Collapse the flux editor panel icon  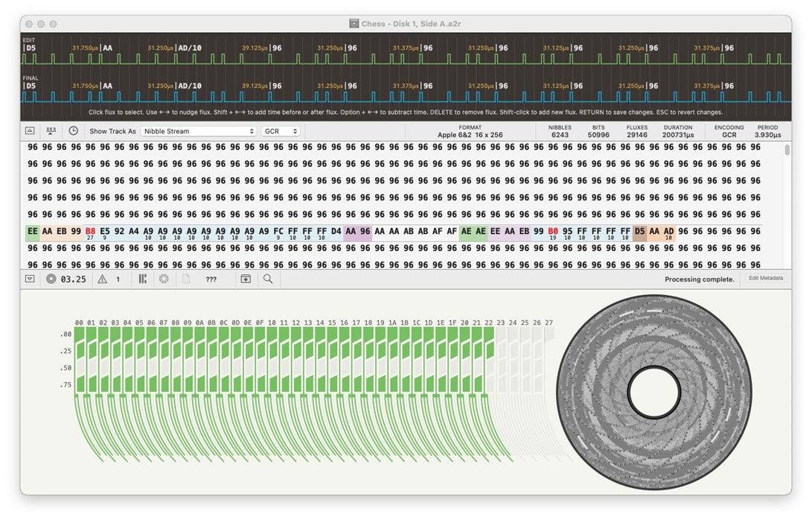coord(30,131)
